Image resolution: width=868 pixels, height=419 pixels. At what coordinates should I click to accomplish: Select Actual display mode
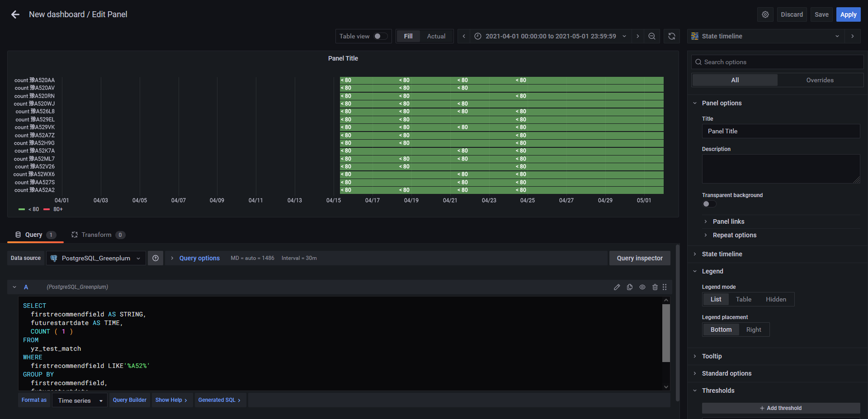pyautogui.click(x=436, y=36)
